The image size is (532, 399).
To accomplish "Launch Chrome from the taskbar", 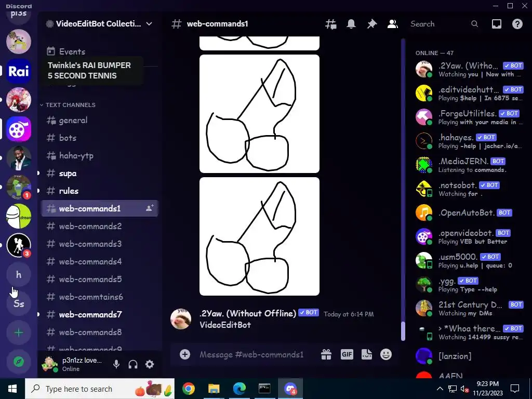I will click(x=188, y=389).
